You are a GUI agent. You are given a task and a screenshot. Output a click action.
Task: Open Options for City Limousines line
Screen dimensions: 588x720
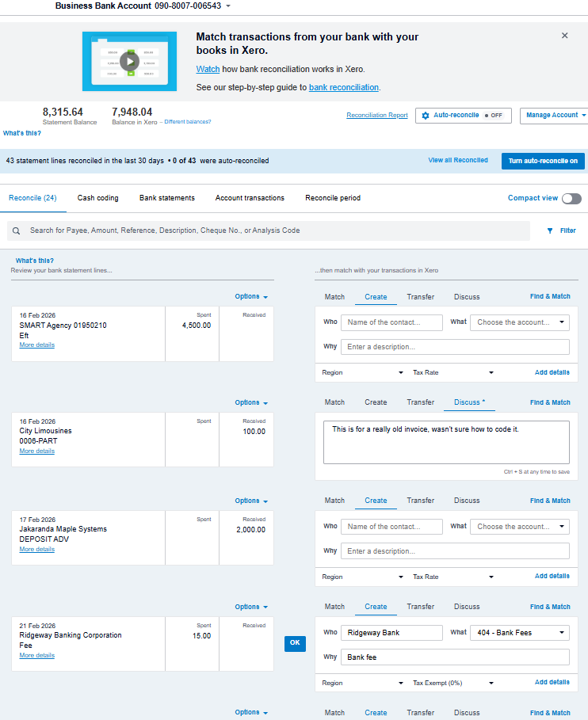click(x=251, y=402)
